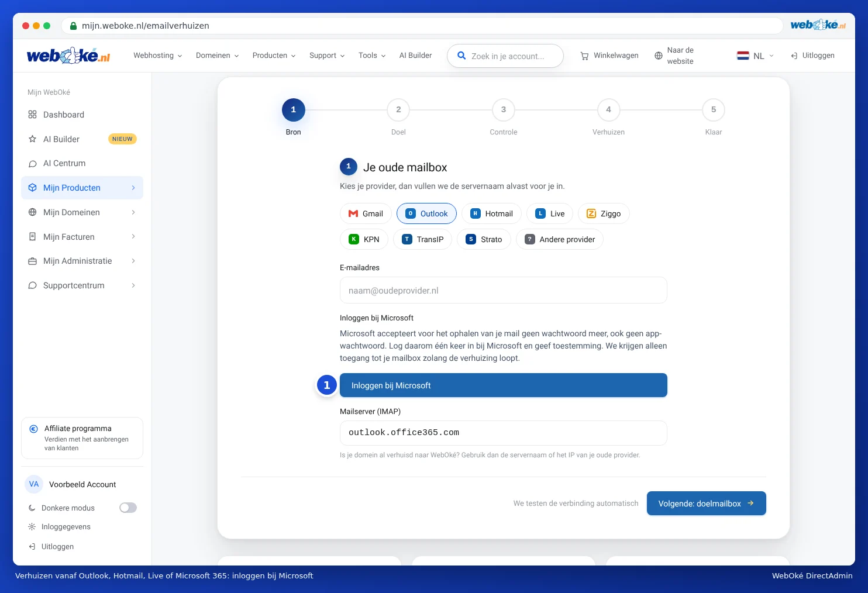Click the search magnifier icon
The height and width of the screenshot is (593, 868).
pyautogui.click(x=461, y=56)
